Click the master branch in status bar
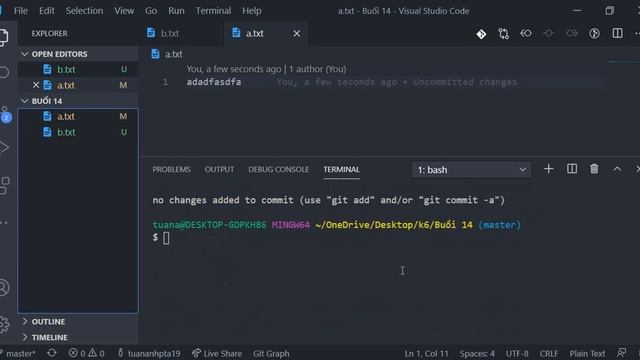This screenshot has width=640, height=360. 19,353
